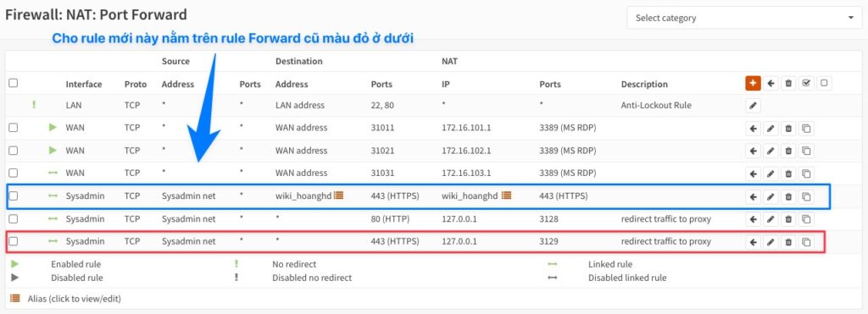Toggle linked-rule status icon of 80 (HTTP) rule
This screenshot has height=314, width=868.
(53, 219)
